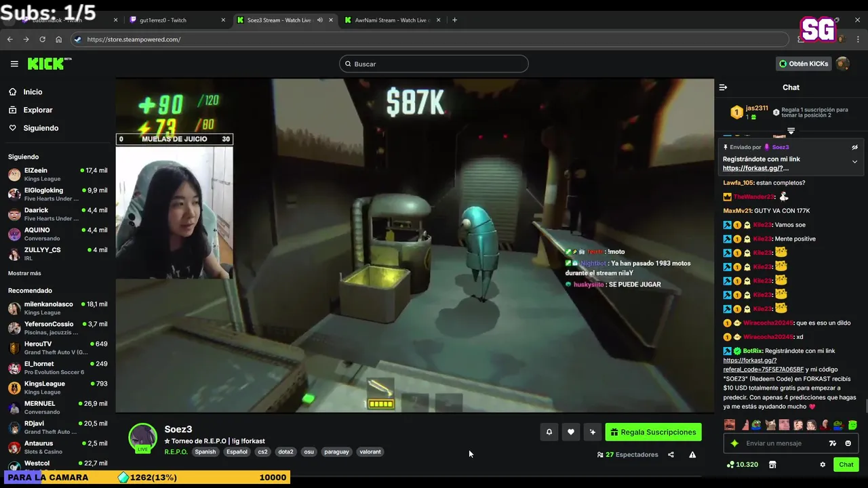The image size is (868, 488).
Task: Click the green sparkle icon in message box
Action: pyautogui.click(x=734, y=443)
